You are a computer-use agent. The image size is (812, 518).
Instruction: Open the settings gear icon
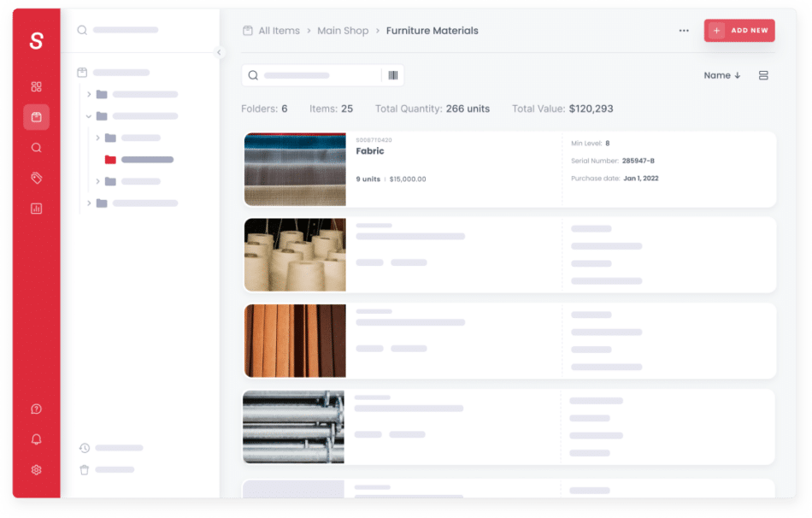pos(36,469)
